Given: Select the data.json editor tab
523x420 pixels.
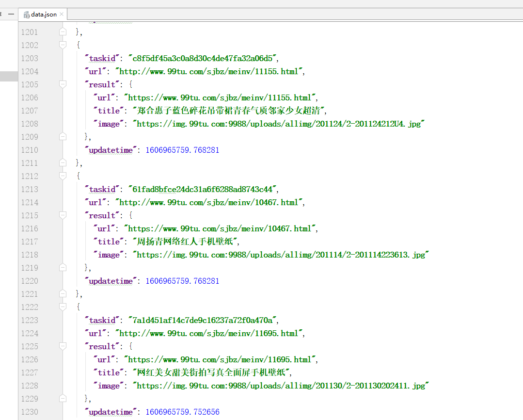Looking at the screenshot, I should 43,15.
